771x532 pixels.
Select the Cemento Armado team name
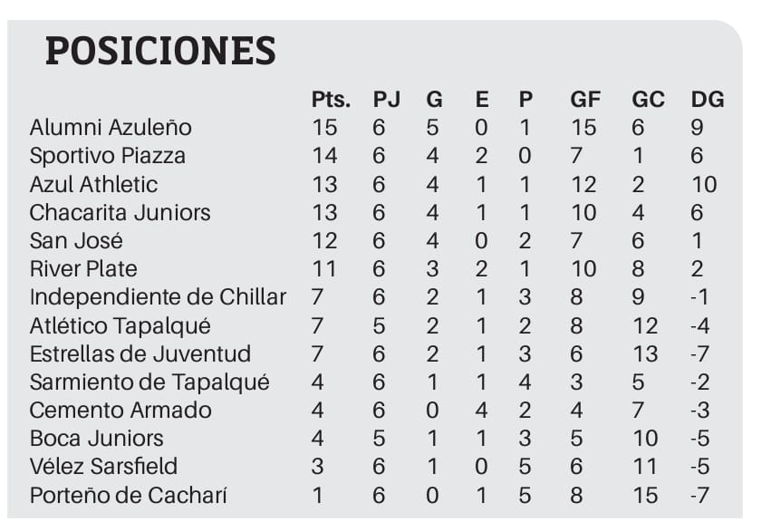click(120, 410)
